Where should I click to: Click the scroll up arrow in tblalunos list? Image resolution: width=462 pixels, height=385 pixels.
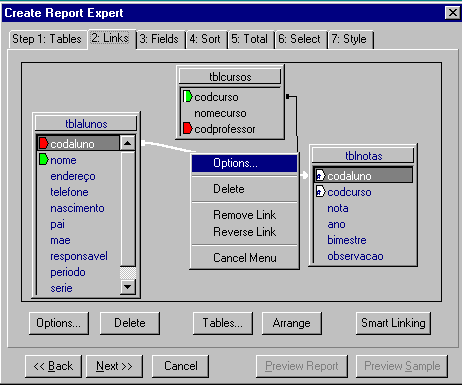(x=127, y=144)
